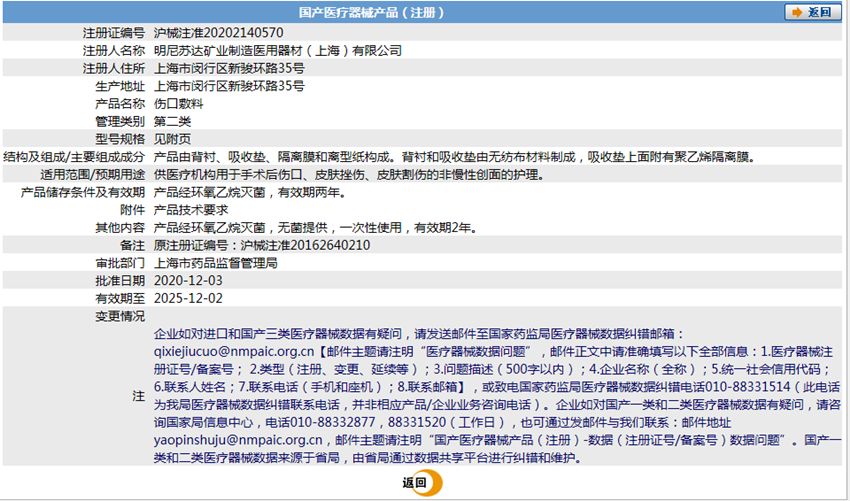Click the structure description starting 产品由背衬
This screenshot has width=850, height=501.
(x=455, y=157)
